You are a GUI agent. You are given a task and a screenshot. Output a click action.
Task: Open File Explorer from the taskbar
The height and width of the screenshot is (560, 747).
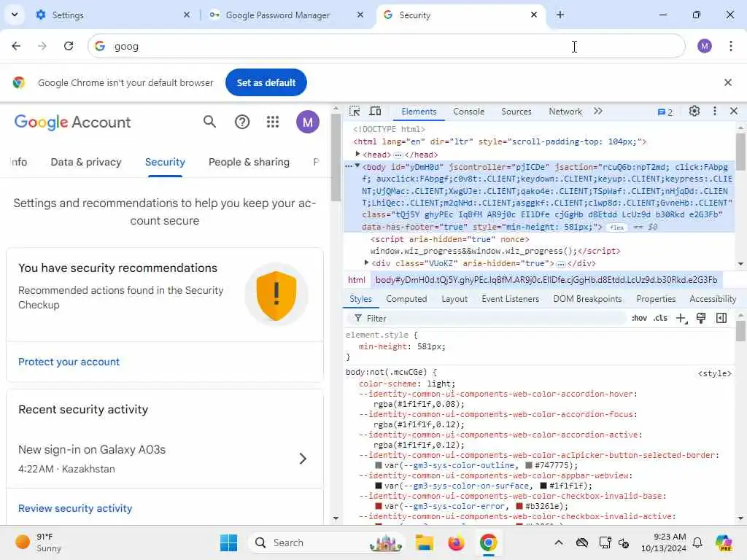(x=424, y=542)
